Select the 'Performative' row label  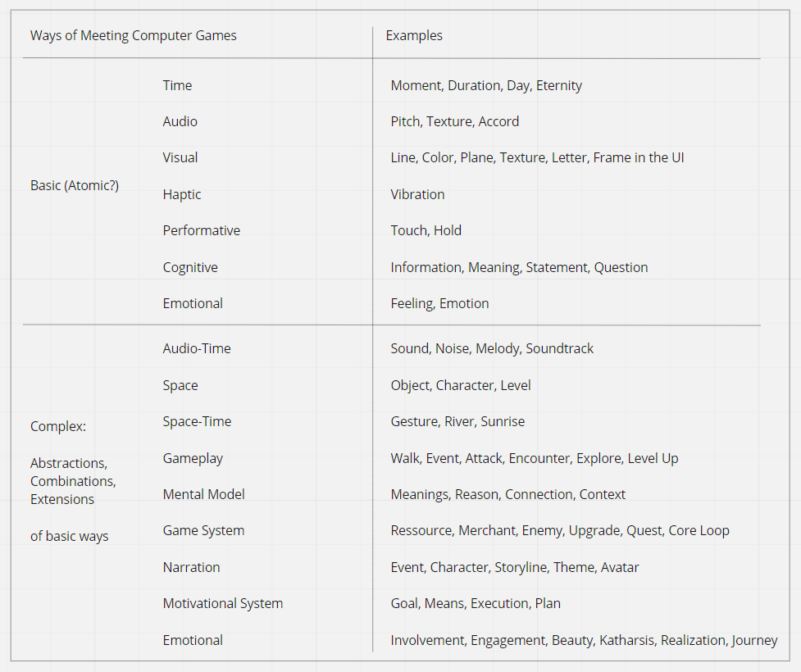click(x=201, y=230)
